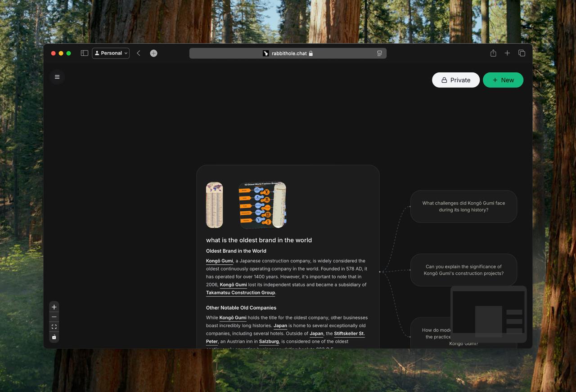Select the 'significance of Kongō Gumi's construction projects' suggestion
The height and width of the screenshot is (392, 576).
tap(463, 270)
